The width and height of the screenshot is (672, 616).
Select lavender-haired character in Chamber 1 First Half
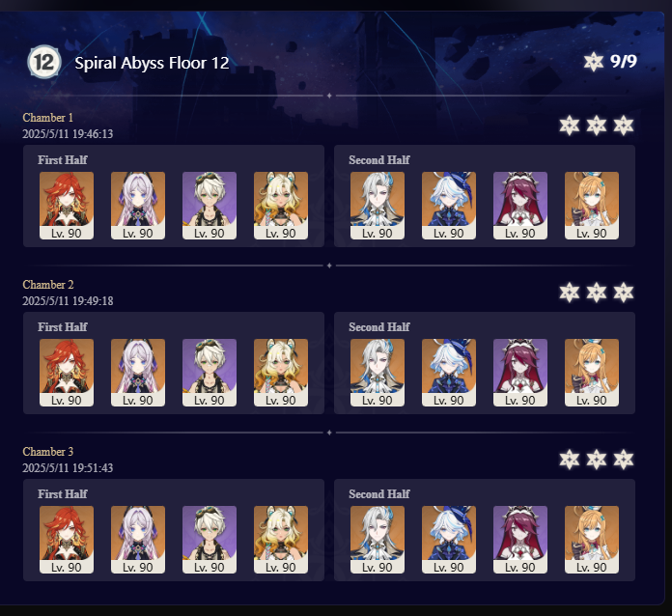coord(138,206)
